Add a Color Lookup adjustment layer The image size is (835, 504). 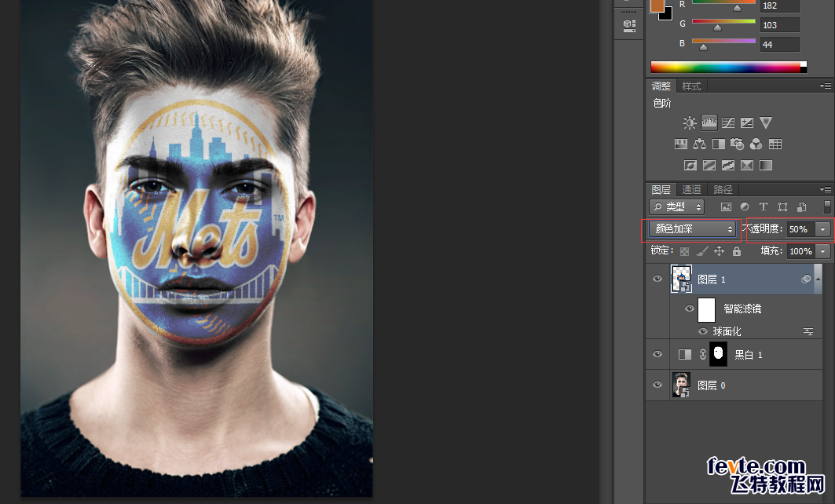point(775,144)
